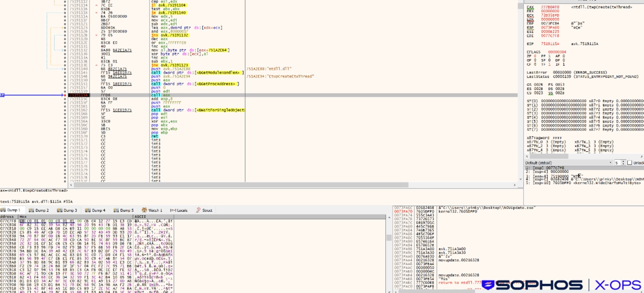
Task: Click the EFLAGS value 00000304
Action: coord(557,52)
